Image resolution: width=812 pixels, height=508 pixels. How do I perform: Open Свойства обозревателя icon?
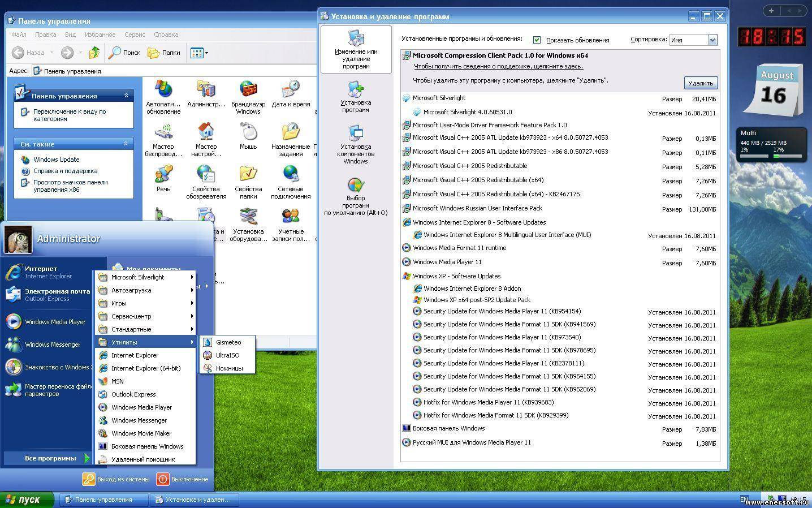[206, 182]
